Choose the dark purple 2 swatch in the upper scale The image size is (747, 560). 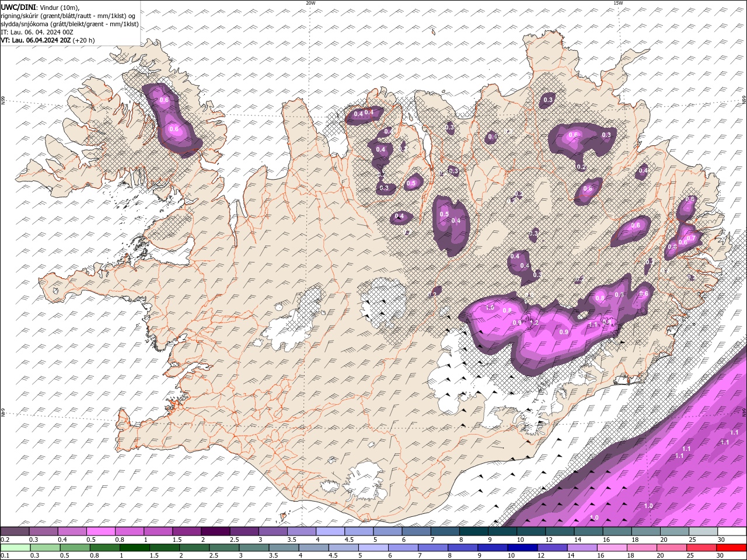pos(215,531)
